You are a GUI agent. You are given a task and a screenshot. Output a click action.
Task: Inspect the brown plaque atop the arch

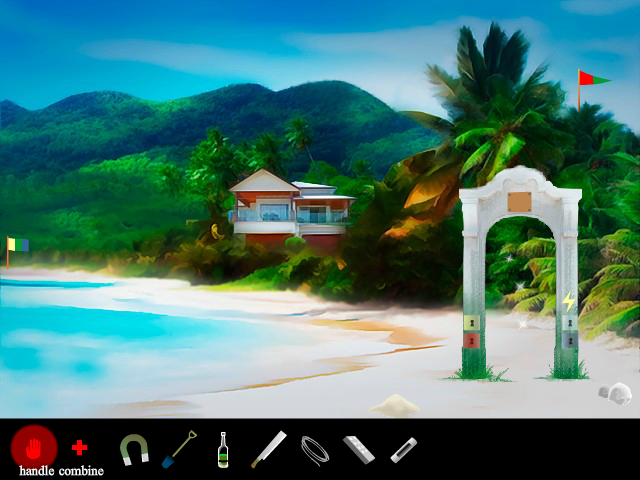519,202
